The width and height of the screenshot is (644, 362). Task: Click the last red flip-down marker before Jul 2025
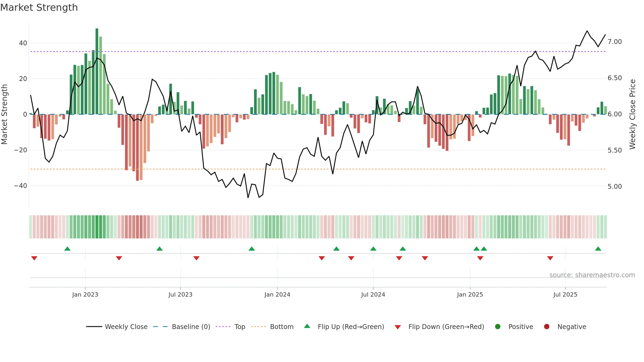(550, 258)
